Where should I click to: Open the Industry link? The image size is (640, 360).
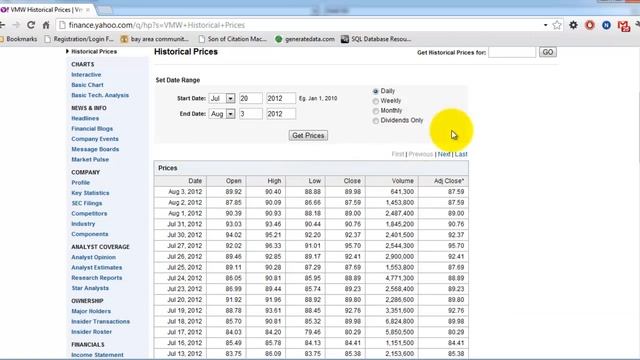coord(83,224)
